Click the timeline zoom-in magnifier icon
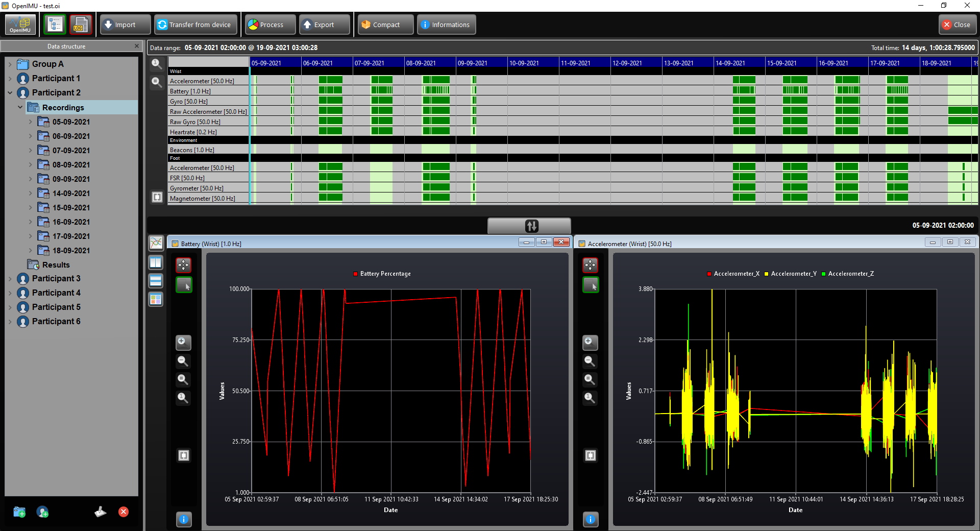 tap(157, 64)
